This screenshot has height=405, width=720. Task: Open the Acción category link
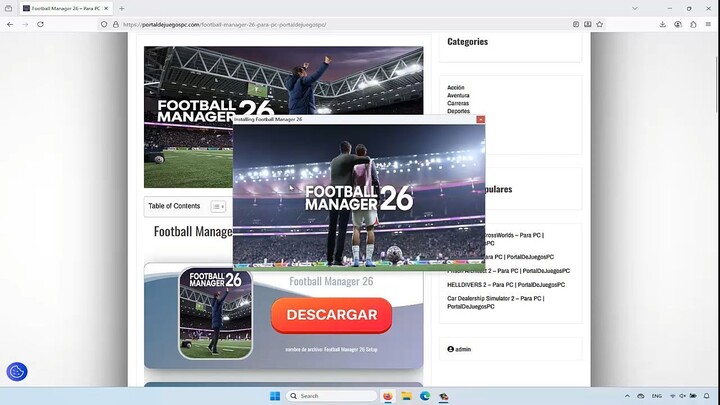456,88
